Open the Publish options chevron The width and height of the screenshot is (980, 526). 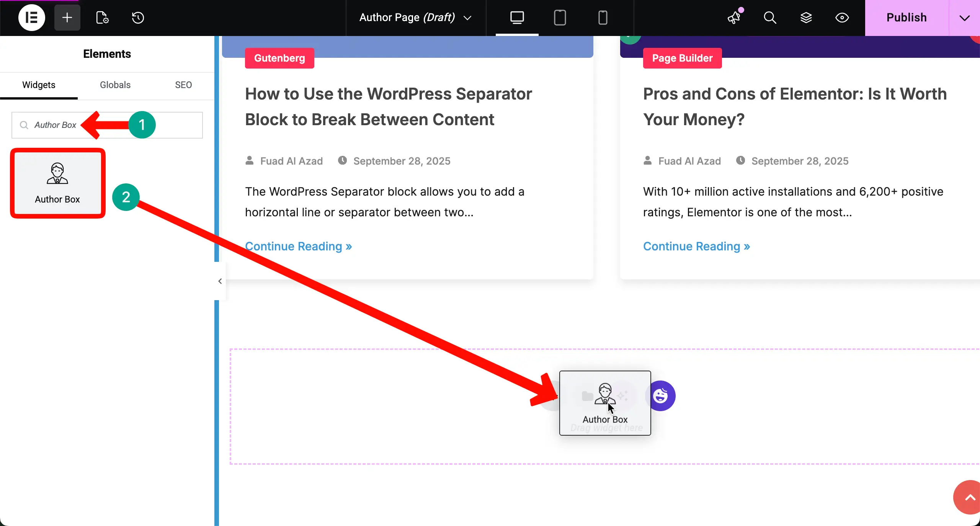click(964, 18)
